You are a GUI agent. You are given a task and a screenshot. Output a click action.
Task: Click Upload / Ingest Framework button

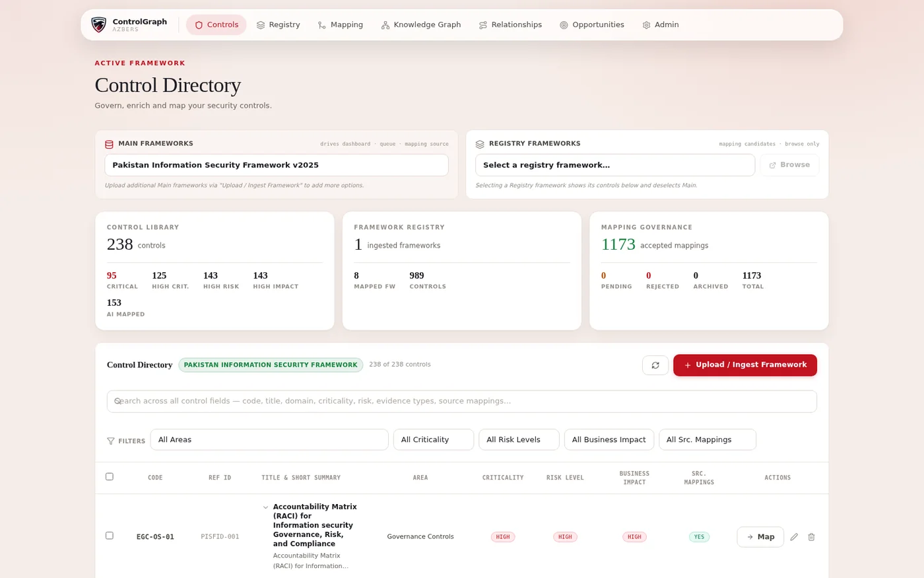(x=745, y=365)
